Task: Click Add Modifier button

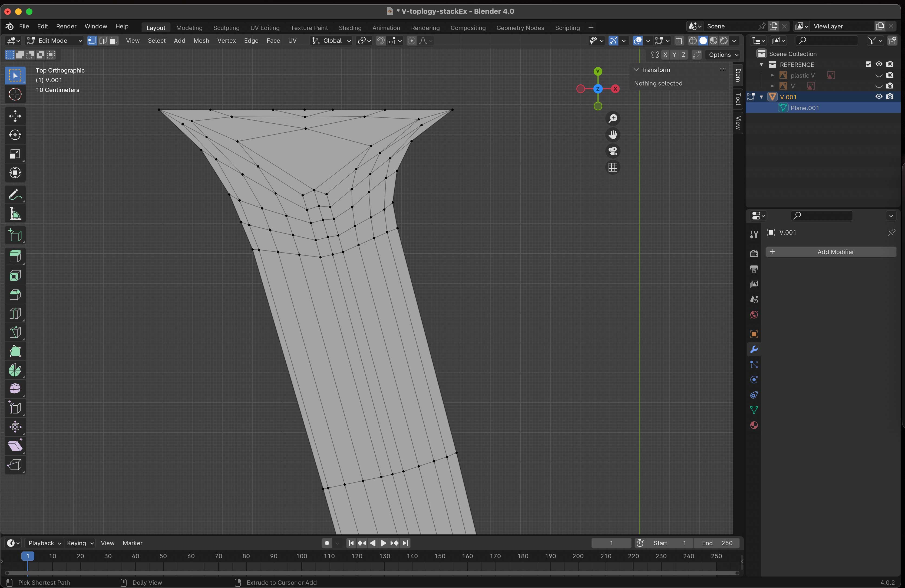Action: coord(835,251)
